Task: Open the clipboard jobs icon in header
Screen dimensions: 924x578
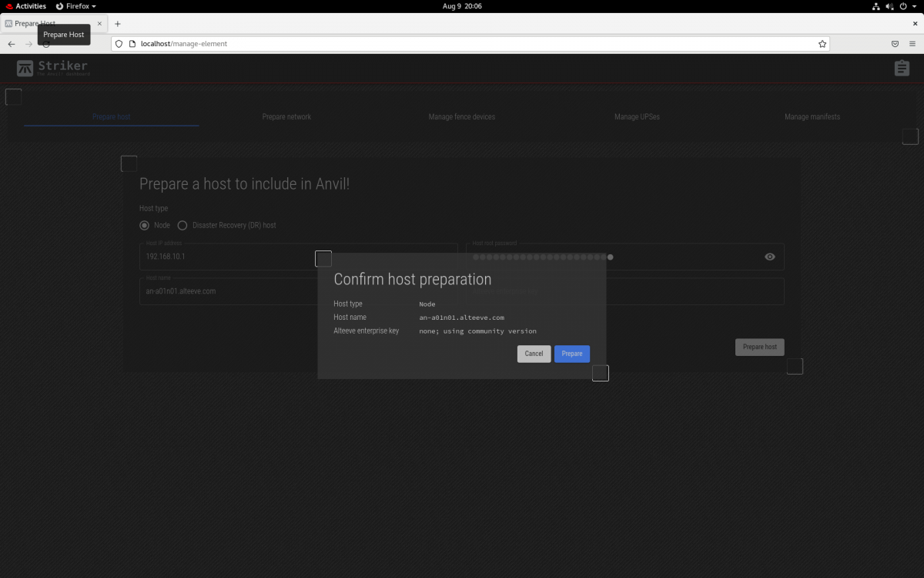Action: 902,69
